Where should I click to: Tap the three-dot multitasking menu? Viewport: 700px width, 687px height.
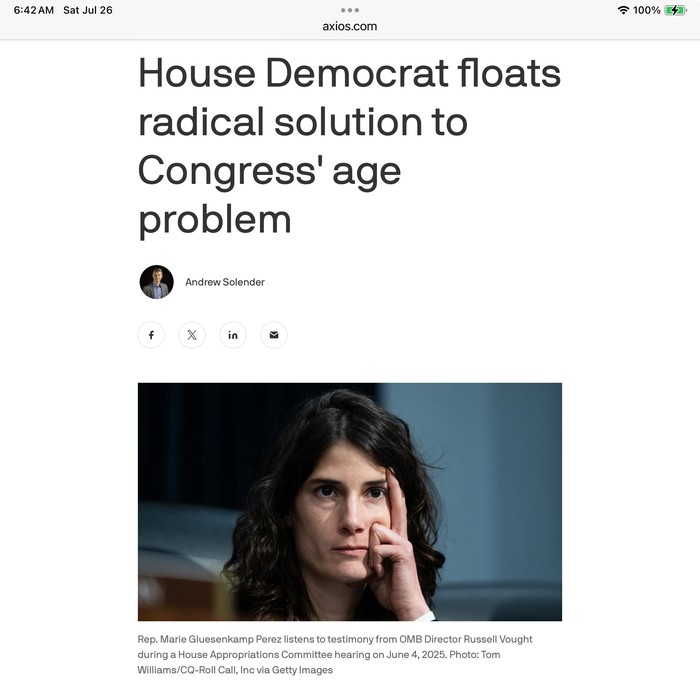350,10
